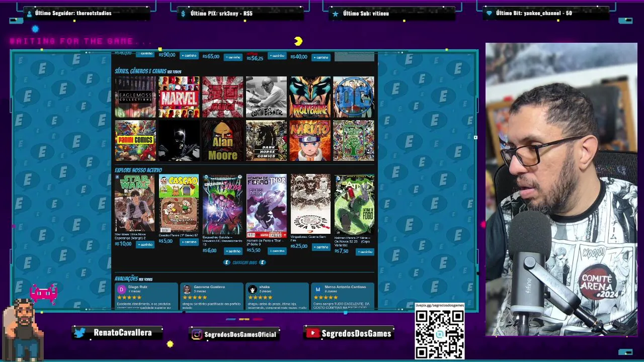Open Ver Todas next to Avaliações
The image size is (644, 362).
pos(145,279)
